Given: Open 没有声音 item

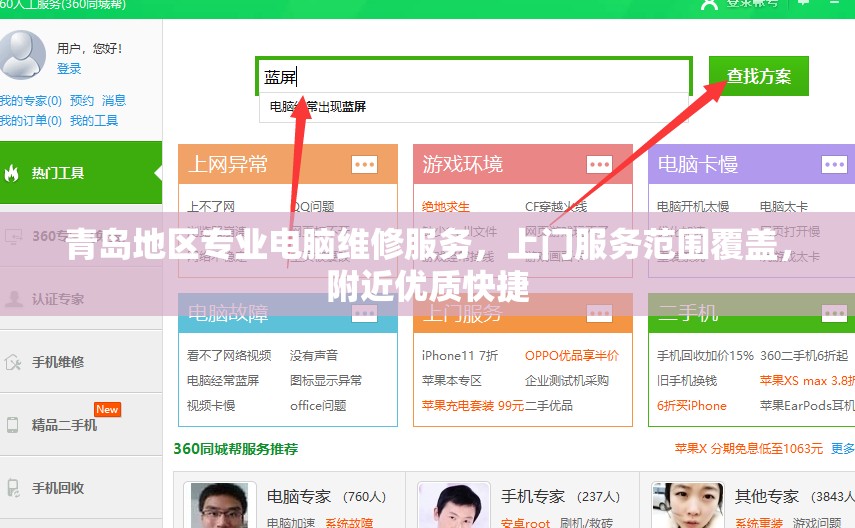Looking at the screenshot, I should point(314,356).
